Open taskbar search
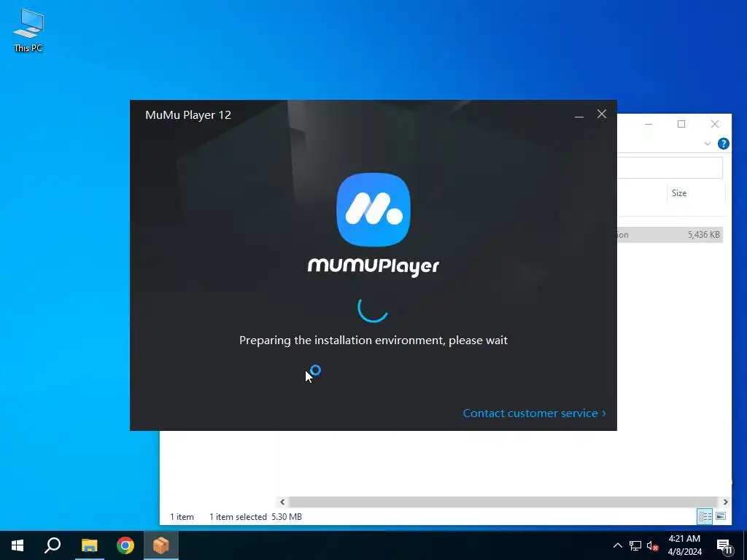This screenshot has height=560, width=747. click(x=53, y=545)
